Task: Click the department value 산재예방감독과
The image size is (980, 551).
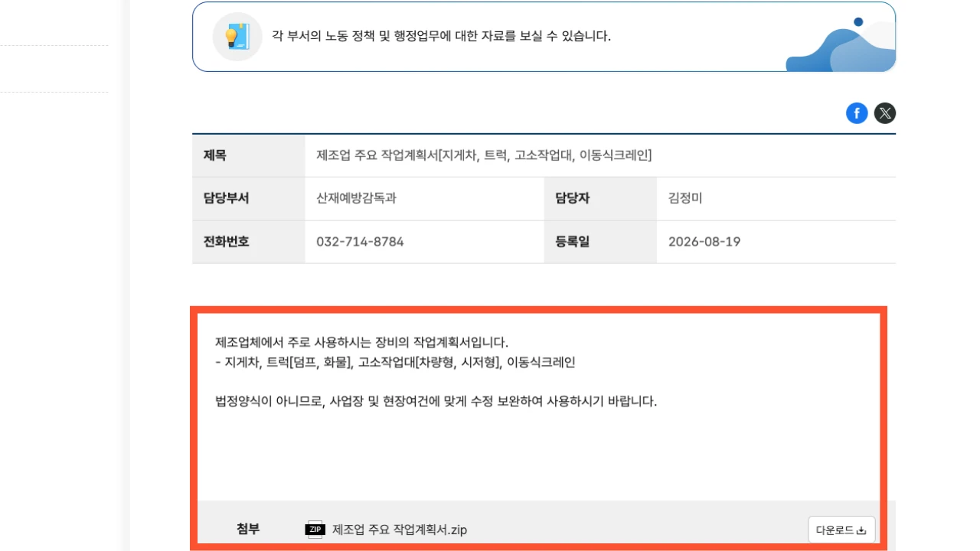Action: point(356,198)
